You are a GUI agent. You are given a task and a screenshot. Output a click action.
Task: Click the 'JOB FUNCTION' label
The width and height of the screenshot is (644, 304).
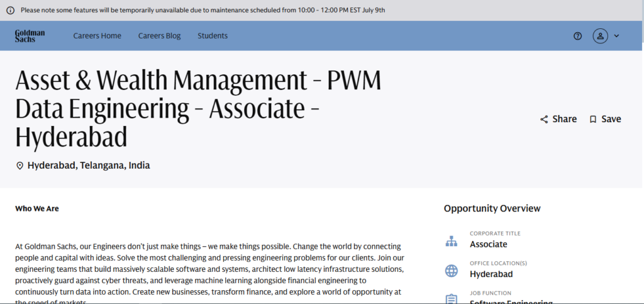[x=491, y=293]
